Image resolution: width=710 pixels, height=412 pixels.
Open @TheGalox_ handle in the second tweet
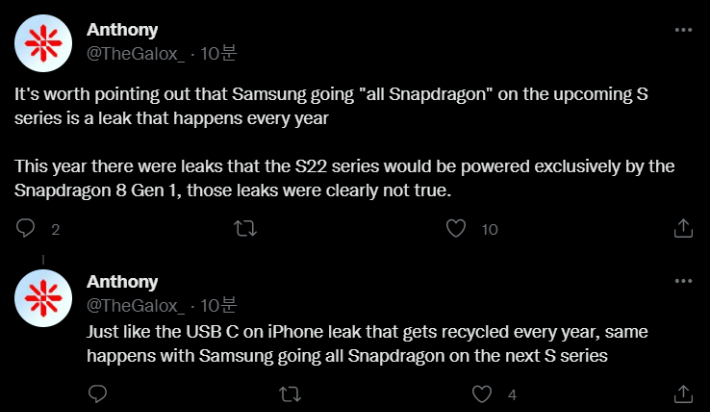click(136, 304)
